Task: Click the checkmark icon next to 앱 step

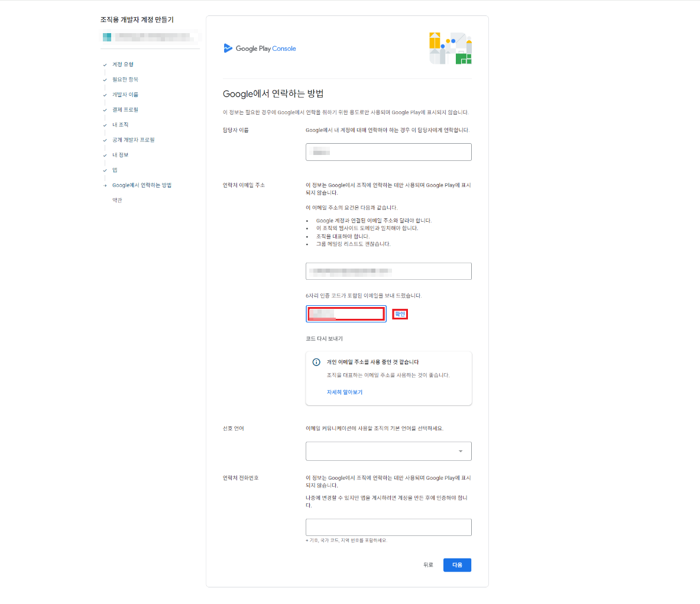Action: 105,170
